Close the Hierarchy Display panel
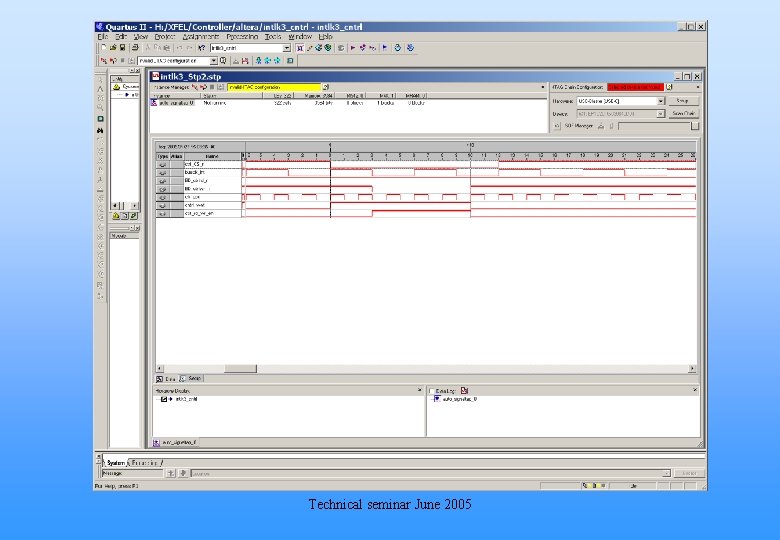 click(419, 390)
